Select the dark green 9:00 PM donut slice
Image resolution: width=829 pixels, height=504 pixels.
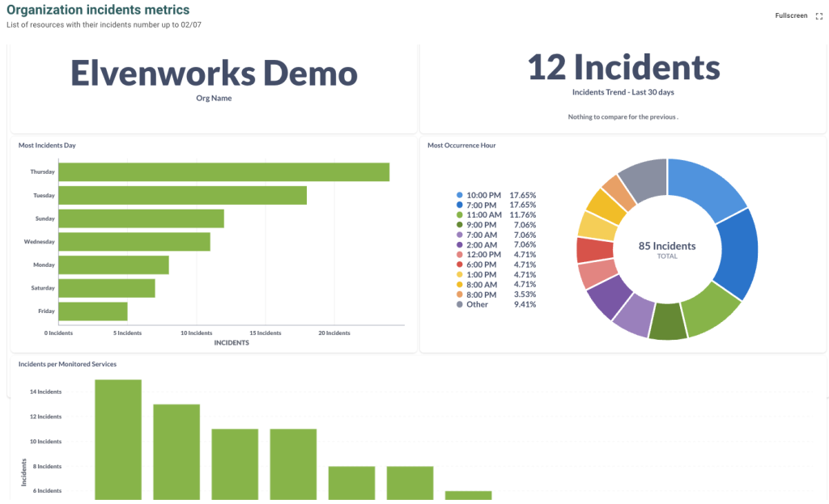coord(668,322)
